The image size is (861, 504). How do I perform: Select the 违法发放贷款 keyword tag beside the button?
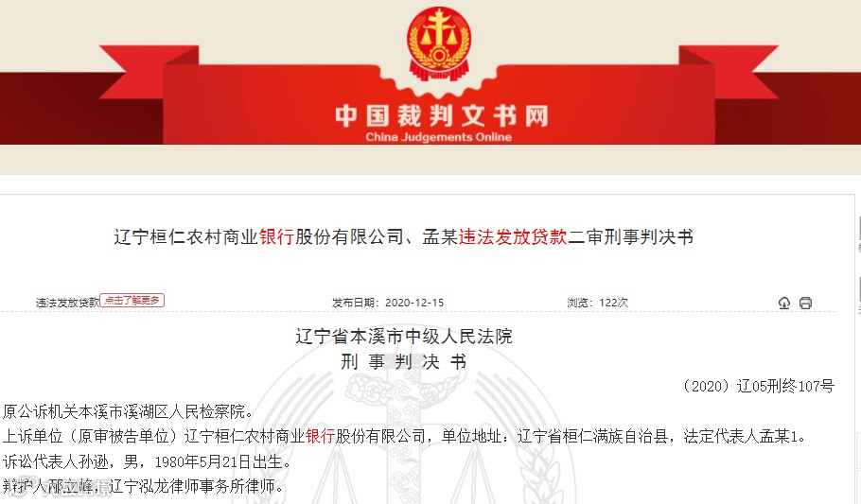67,303
